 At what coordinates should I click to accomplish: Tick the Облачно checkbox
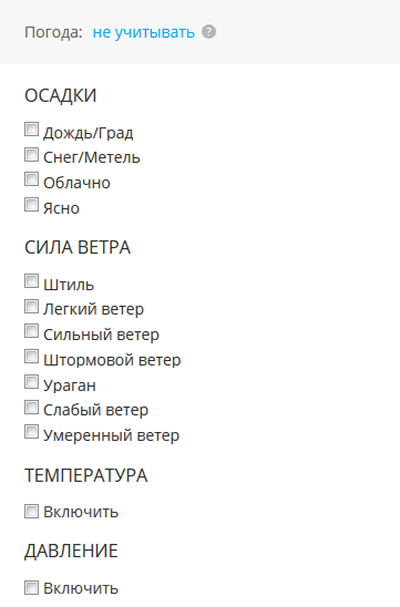coord(31,179)
